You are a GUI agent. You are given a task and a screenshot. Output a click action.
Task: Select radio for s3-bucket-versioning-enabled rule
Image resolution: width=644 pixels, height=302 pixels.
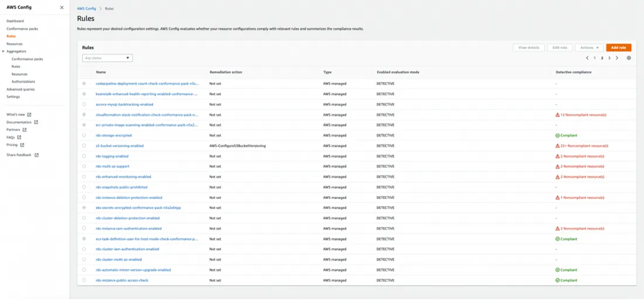84,146
